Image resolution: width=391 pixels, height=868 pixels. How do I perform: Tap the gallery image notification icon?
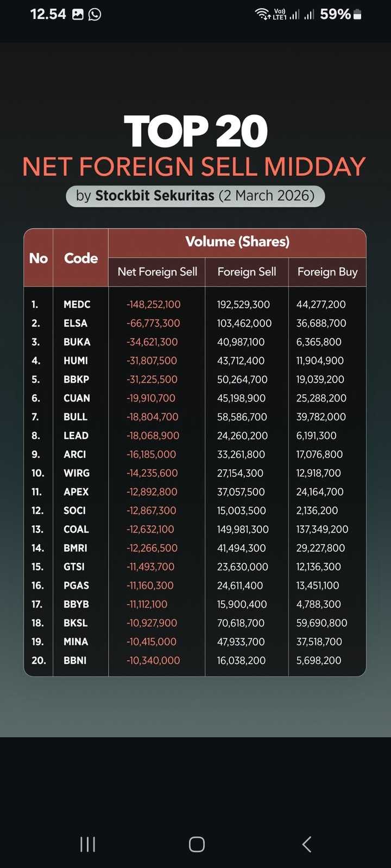pos(78,14)
